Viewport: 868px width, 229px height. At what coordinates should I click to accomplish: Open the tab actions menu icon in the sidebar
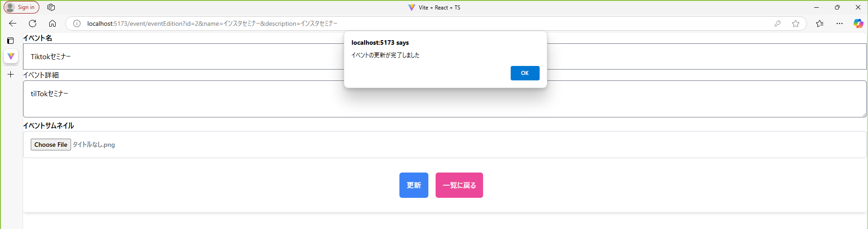click(10, 41)
